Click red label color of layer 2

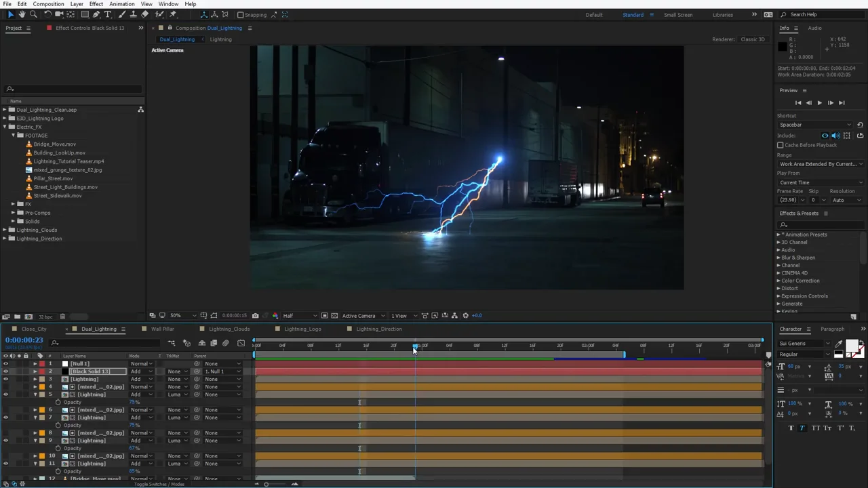tap(41, 371)
